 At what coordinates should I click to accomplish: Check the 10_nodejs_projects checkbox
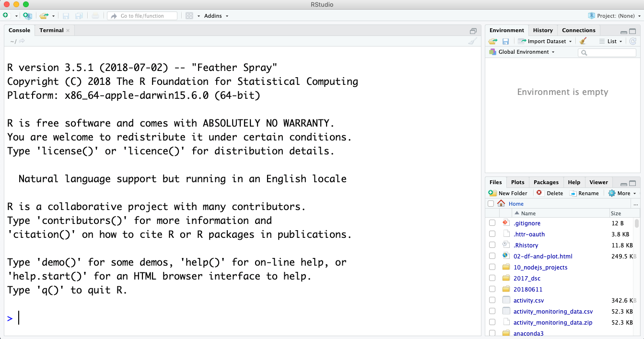click(x=492, y=267)
